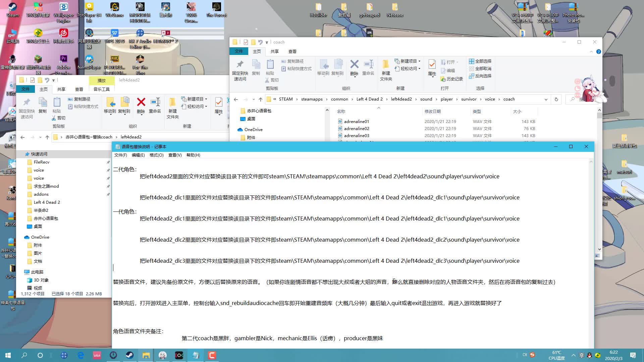
Task: Click Back arrow in coach window
Action: (236, 99)
